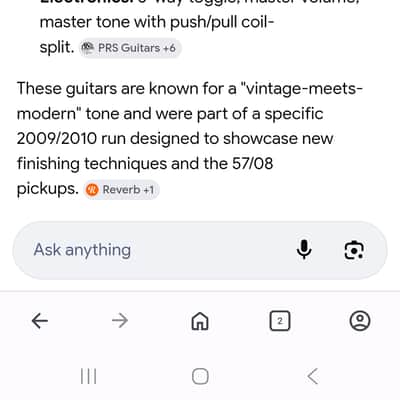Select the "vintage-meets-modern" tone paragraph
This screenshot has width=400, height=400.
click(x=189, y=138)
